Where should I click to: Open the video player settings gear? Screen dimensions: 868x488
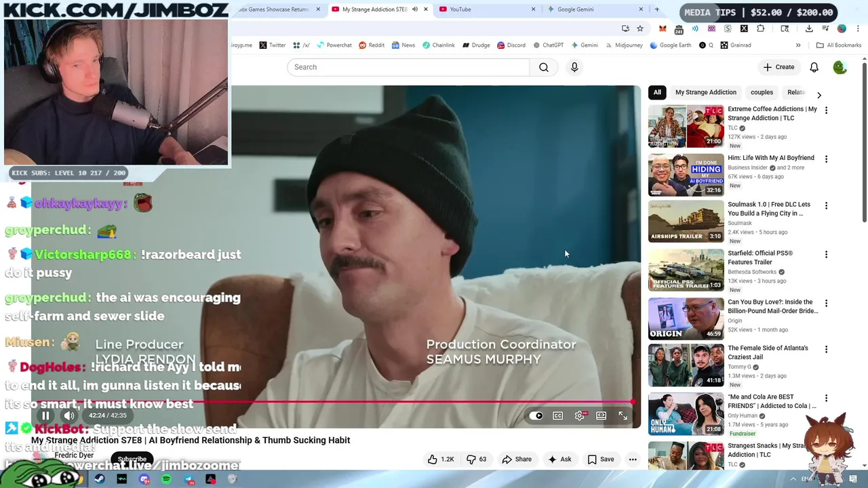click(580, 415)
